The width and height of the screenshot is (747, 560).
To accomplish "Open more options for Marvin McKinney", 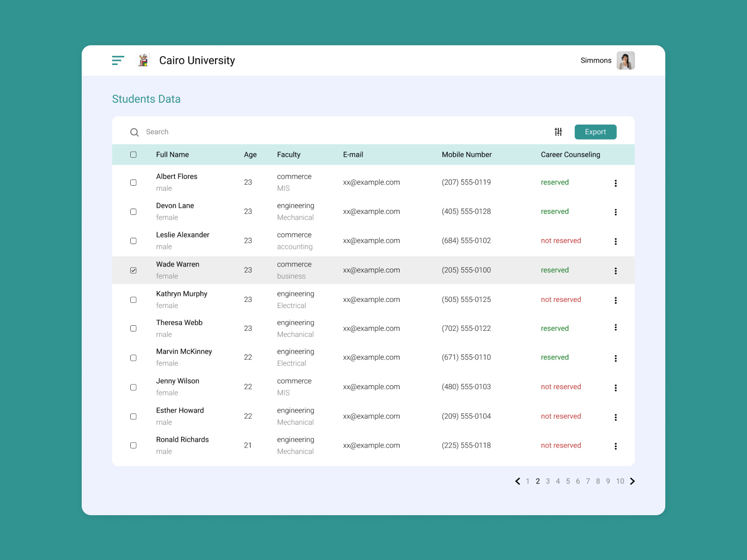I will (x=616, y=358).
